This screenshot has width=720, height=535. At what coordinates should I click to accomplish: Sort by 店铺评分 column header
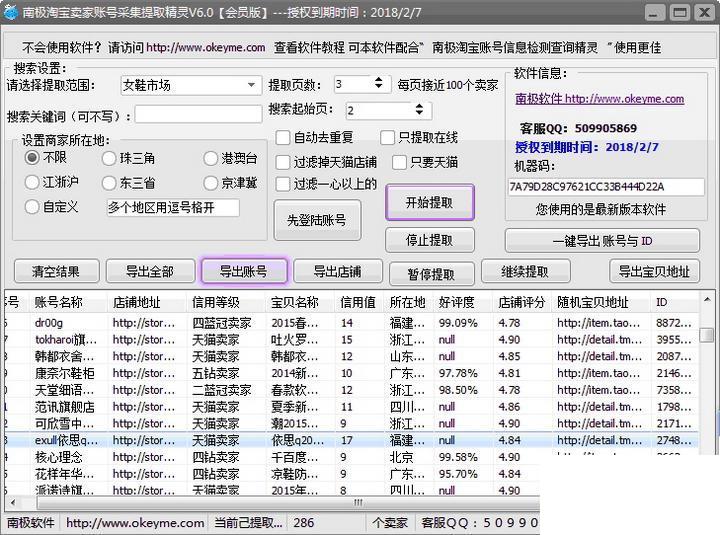click(x=522, y=302)
